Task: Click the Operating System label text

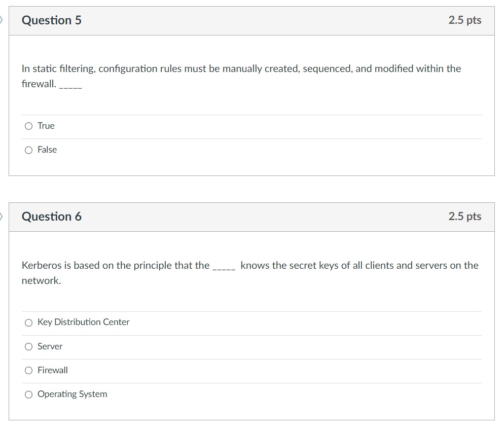Action: point(73,394)
